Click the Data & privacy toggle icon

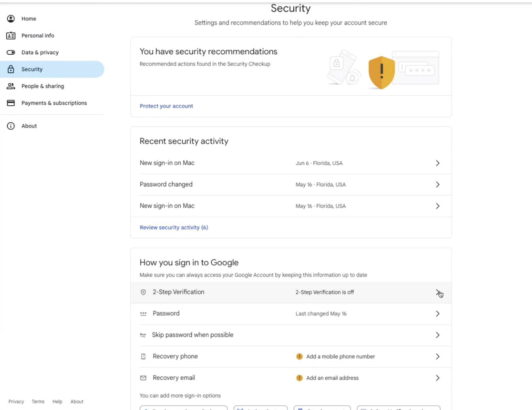click(11, 52)
